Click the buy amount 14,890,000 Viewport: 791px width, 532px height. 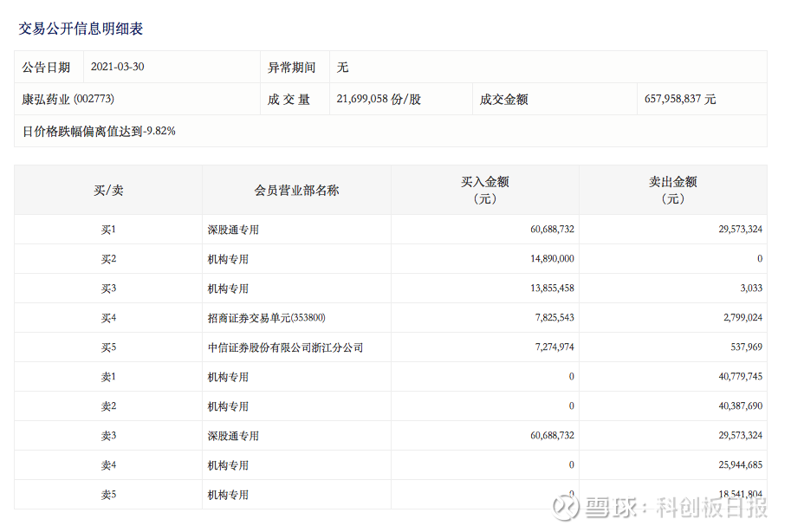click(545, 259)
